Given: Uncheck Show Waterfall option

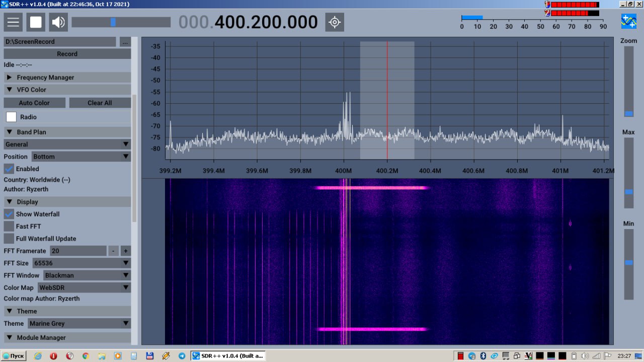Looking at the screenshot, I should [x=9, y=214].
